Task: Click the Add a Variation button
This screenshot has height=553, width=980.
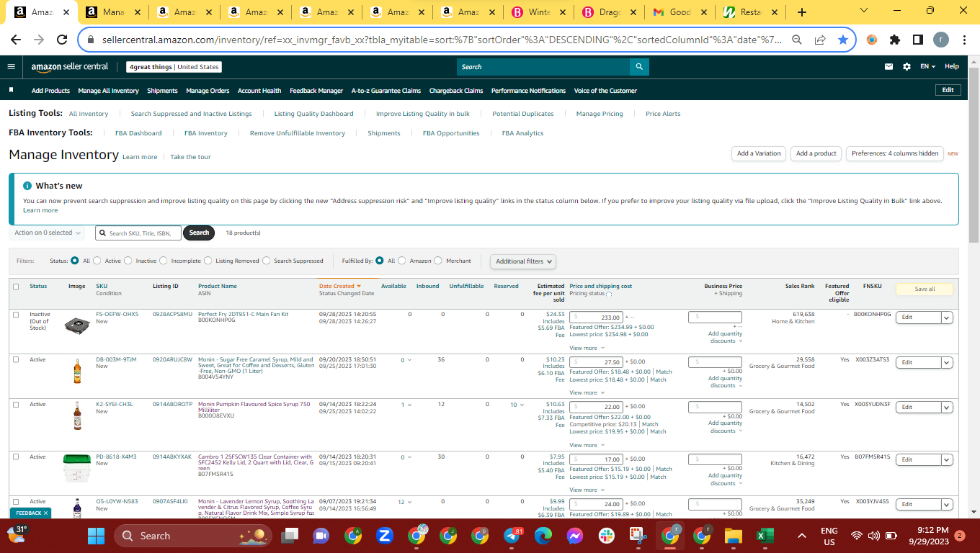Action: point(759,153)
